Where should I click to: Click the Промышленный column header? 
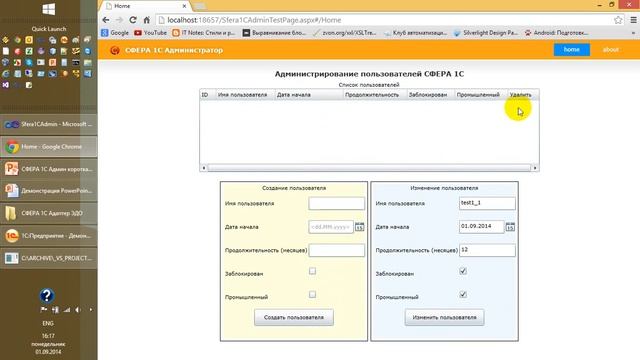pos(481,95)
